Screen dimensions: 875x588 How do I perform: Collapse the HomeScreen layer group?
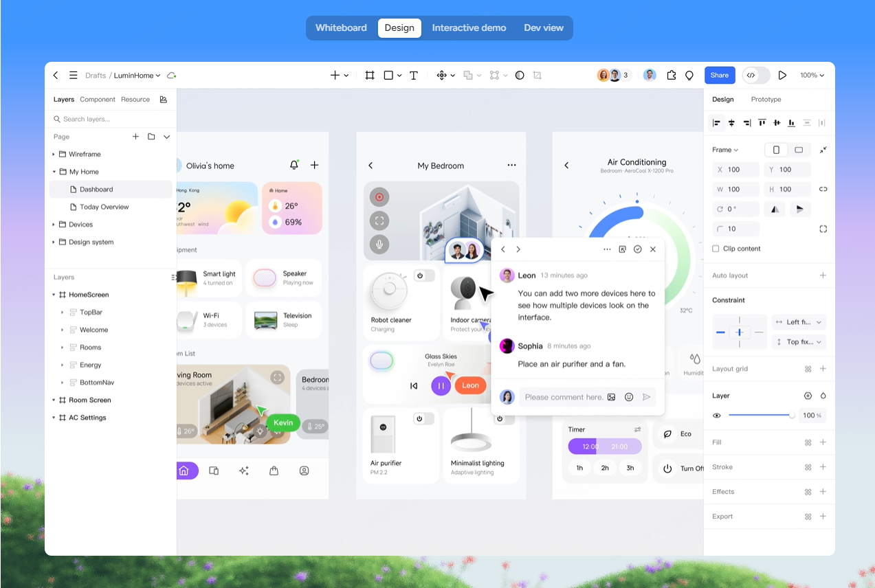(x=54, y=295)
